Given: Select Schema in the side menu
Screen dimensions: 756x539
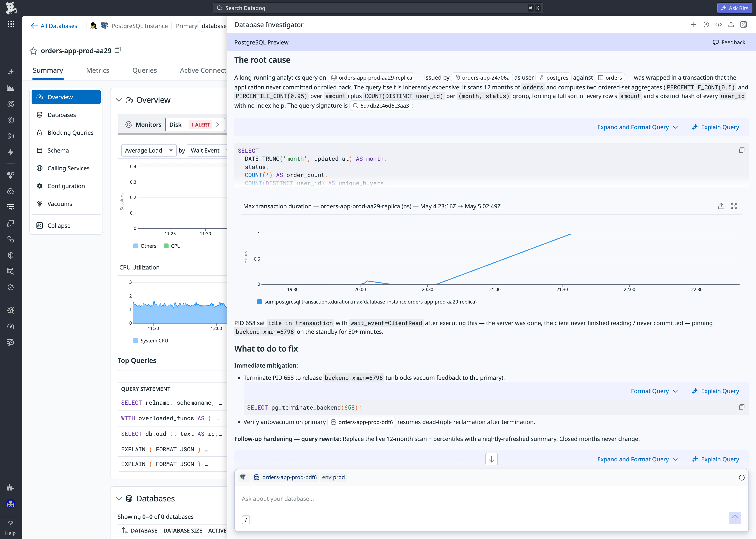Looking at the screenshot, I should point(66,150).
